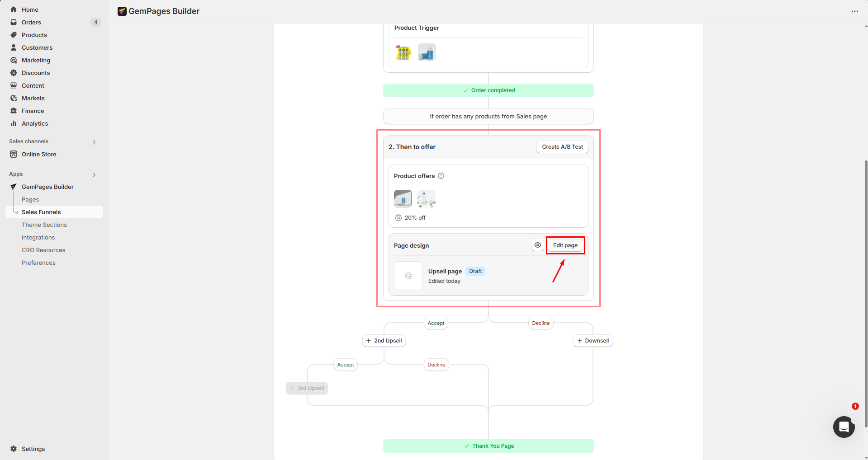Click the Content image icon
The height and width of the screenshot is (460, 868).
(14, 85)
